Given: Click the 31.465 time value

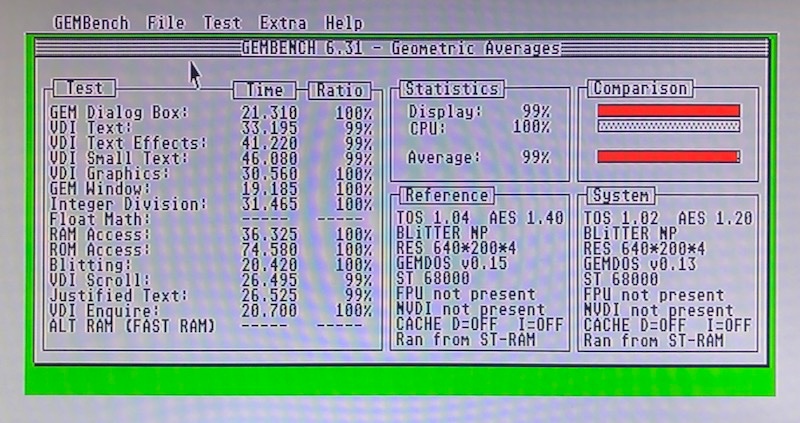Looking at the screenshot, I should 269,204.
